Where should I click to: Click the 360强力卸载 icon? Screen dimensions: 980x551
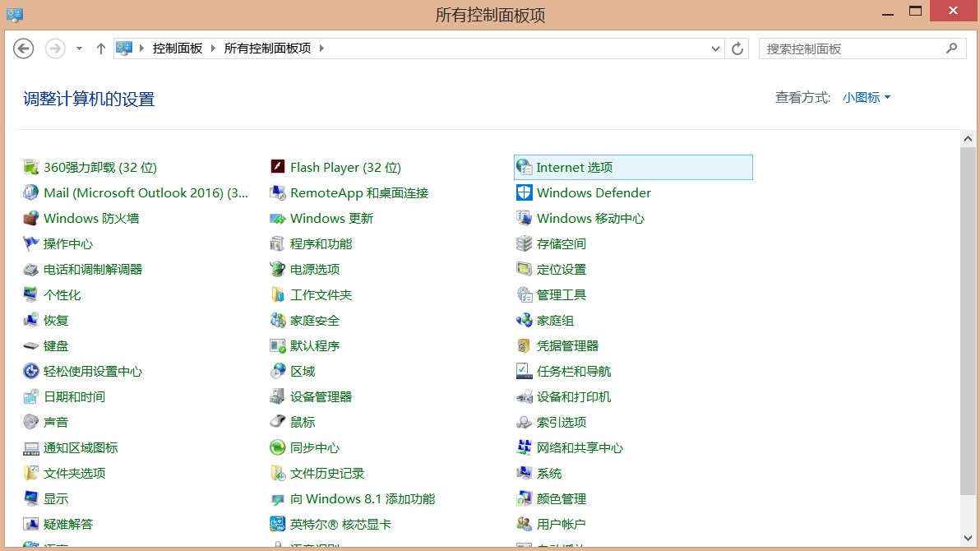pyautogui.click(x=31, y=167)
